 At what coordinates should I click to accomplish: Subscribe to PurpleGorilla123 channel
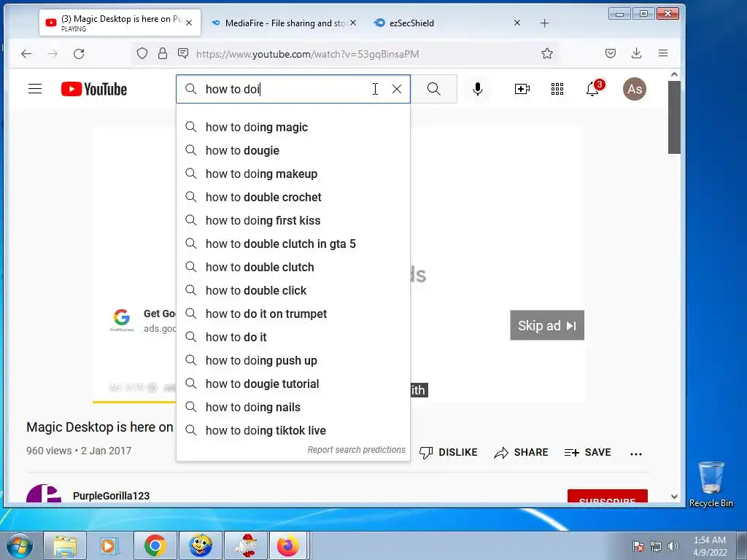[x=608, y=496]
